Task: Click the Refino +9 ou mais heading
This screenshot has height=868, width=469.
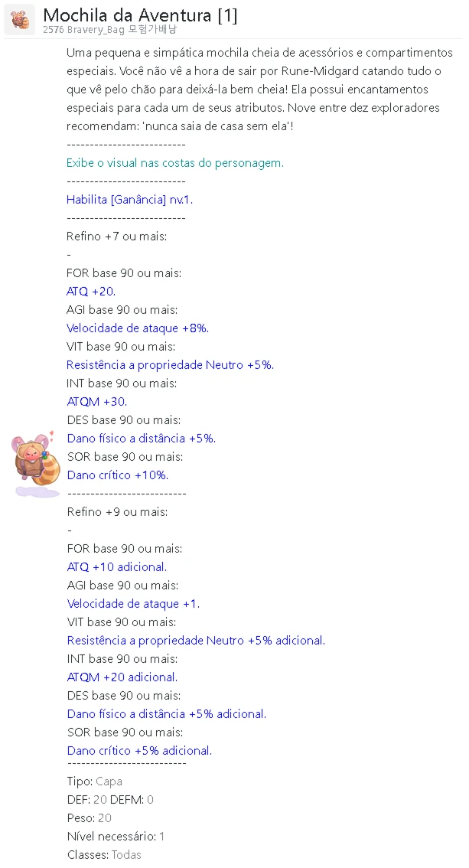Action: click(117, 511)
